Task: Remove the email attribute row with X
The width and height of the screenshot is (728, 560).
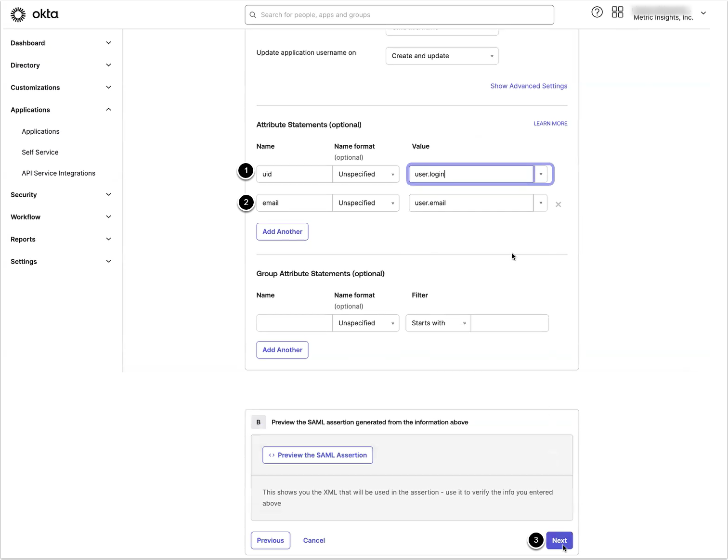Action: point(558,204)
